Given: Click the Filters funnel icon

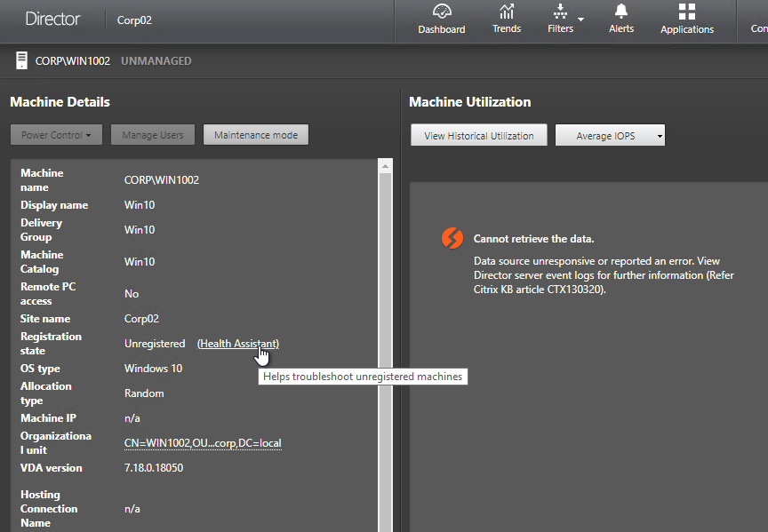Looking at the screenshot, I should (560, 12).
